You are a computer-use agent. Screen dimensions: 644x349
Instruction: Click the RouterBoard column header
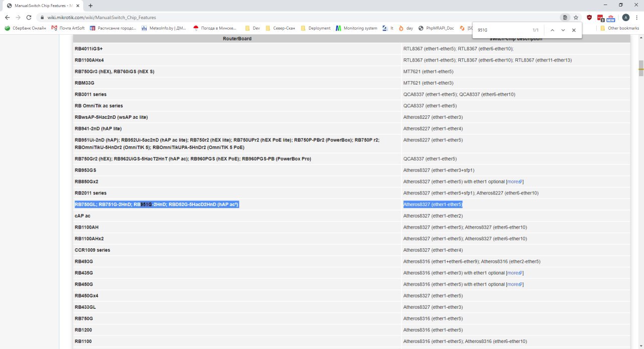237,38
